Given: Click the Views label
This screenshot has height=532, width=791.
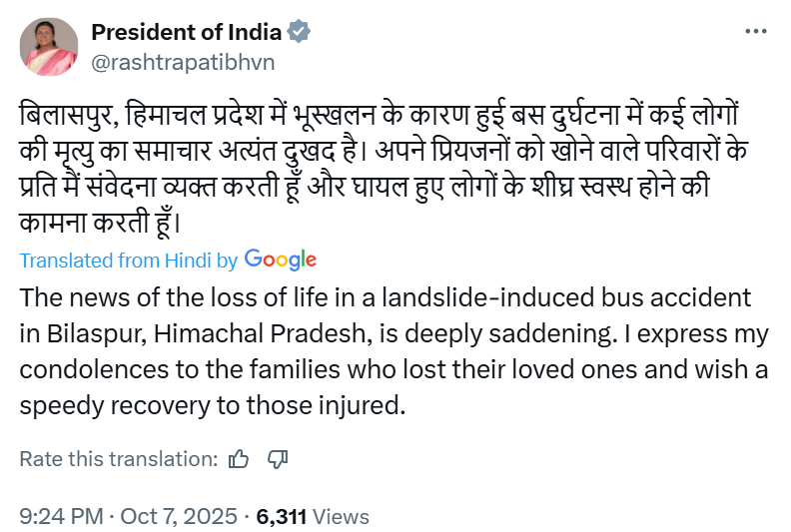Looking at the screenshot, I should pos(342,517).
